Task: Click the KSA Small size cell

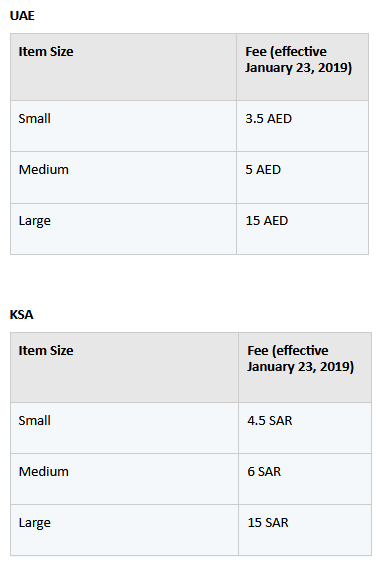Action: (124, 428)
